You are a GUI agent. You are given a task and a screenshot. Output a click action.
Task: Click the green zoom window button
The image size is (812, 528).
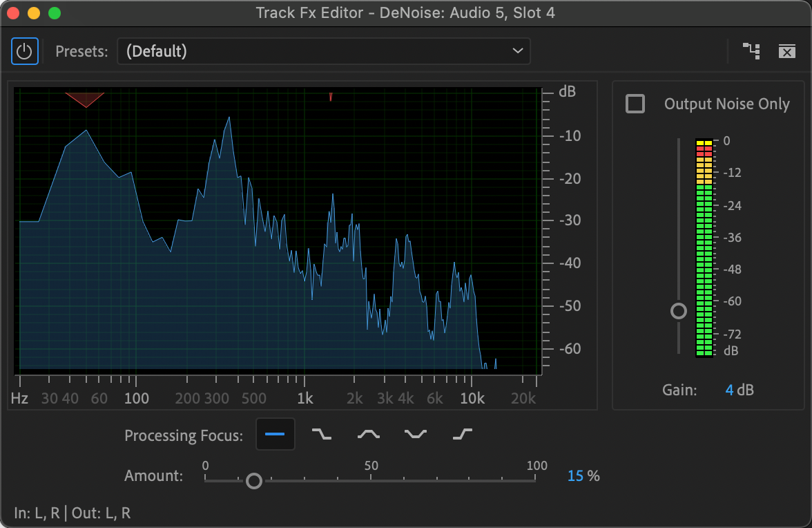55,13
